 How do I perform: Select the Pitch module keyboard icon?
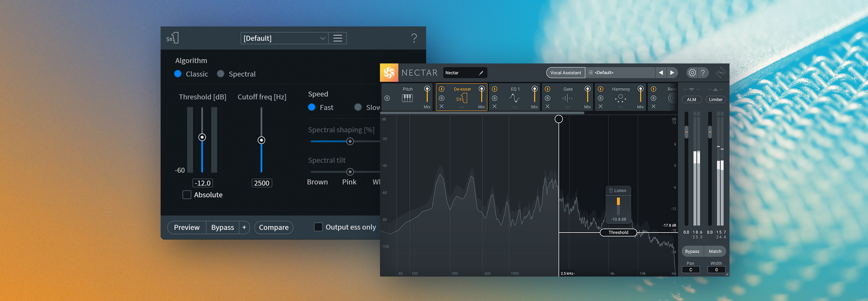click(x=407, y=98)
